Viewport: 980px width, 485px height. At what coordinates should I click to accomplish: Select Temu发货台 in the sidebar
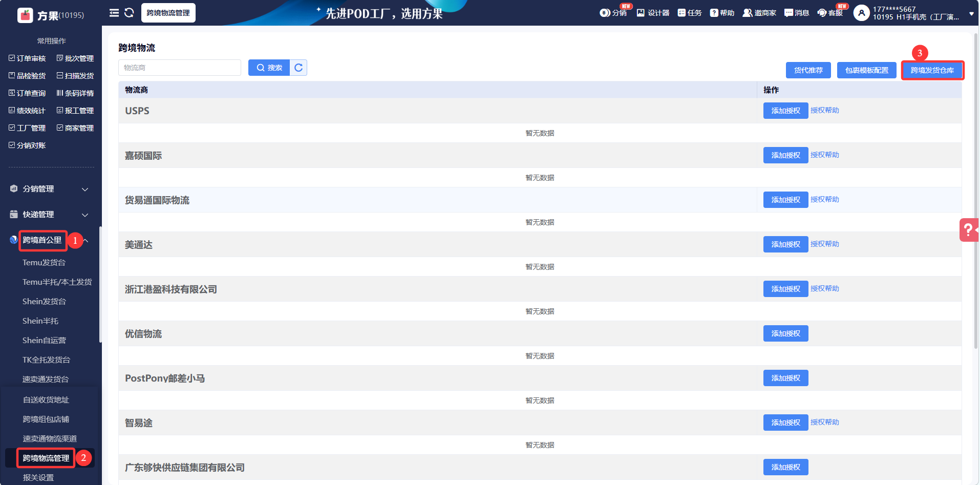(x=44, y=263)
